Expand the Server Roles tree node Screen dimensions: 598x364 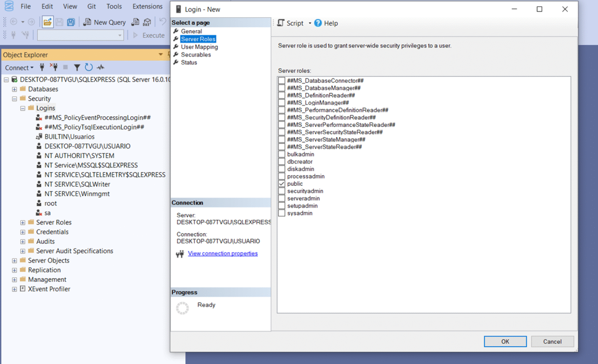coord(22,223)
